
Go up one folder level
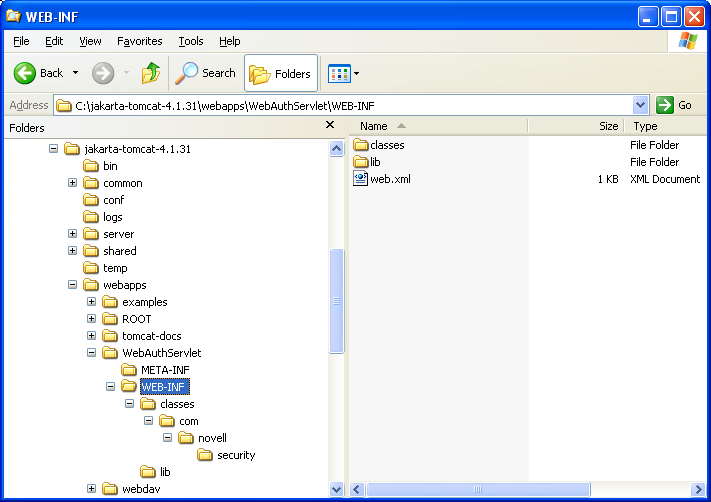151,73
